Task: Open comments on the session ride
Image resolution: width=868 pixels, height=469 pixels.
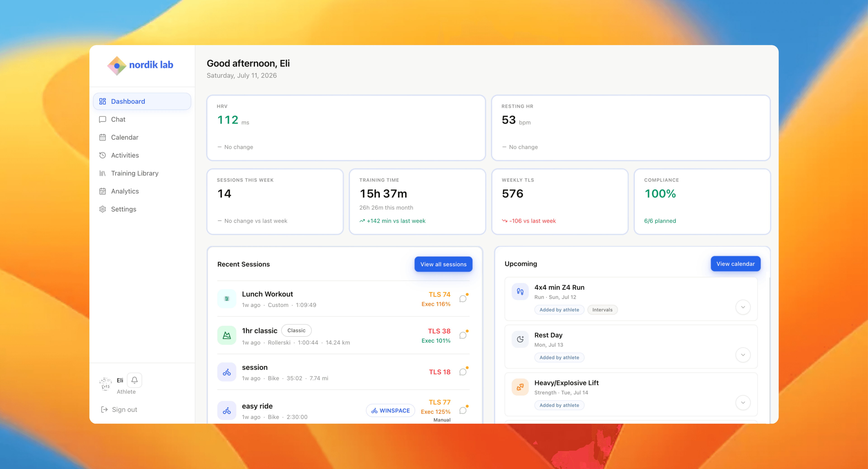Action: pos(463,372)
